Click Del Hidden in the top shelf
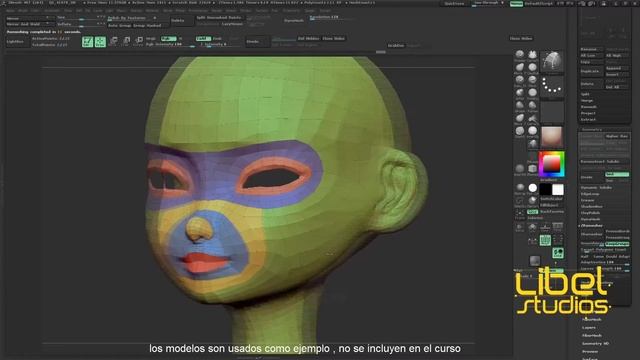Image resolution: width=640 pixels, height=360 pixels. click(x=308, y=38)
